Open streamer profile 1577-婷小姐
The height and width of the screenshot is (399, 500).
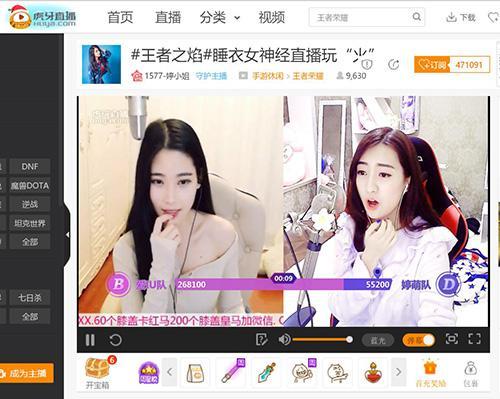[x=167, y=76]
